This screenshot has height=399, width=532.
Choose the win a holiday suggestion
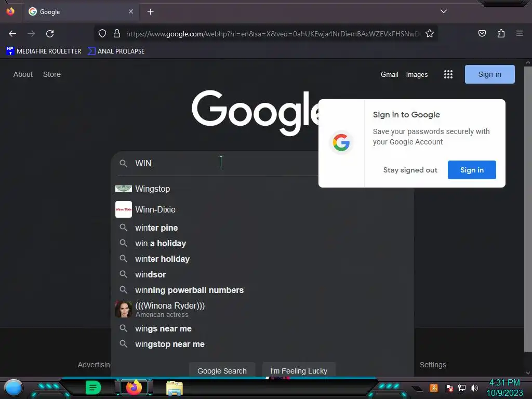click(x=262, y=243)
